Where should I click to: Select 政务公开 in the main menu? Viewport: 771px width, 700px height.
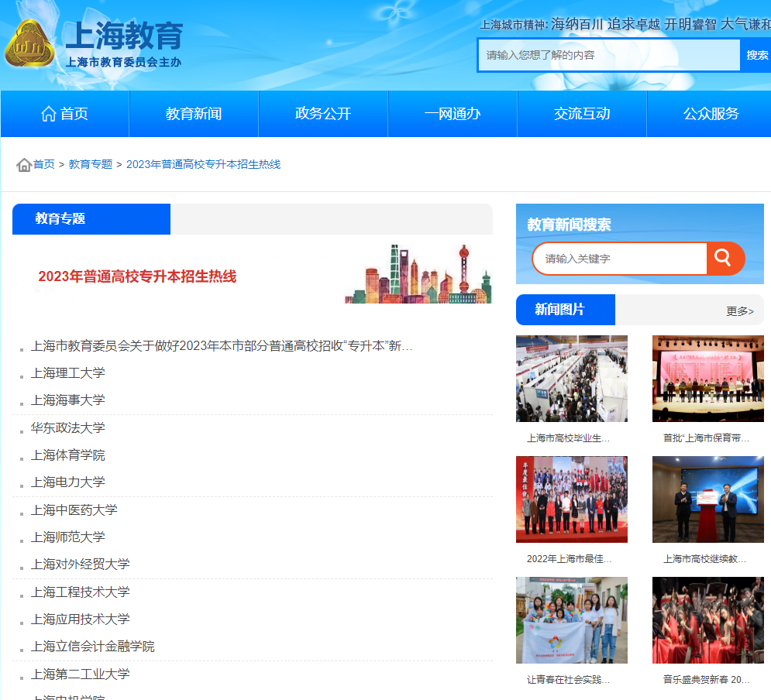point(323,114)
